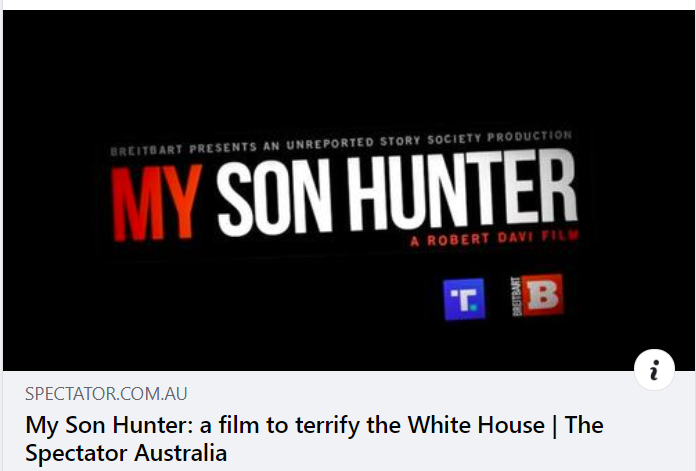This screenshot has width=696, height=471.
Task: Click 'Spectator Australia' on headline's second line
Action: coord(126,453)
